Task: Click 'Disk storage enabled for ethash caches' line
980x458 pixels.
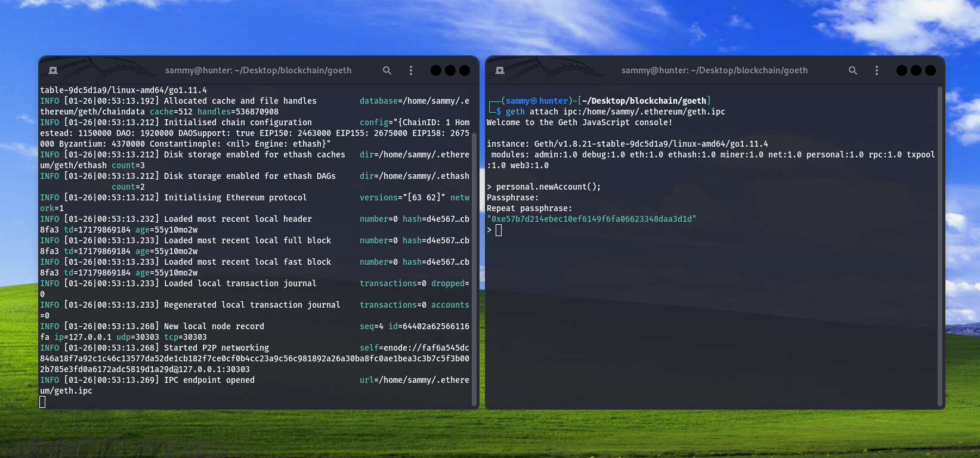Action: (255, 154)
